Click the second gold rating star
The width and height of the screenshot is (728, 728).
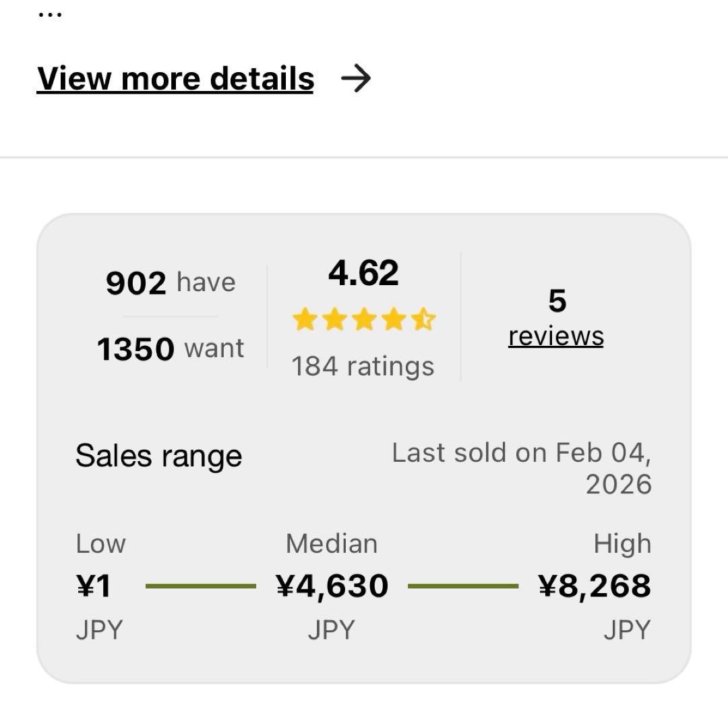point(334,320)
